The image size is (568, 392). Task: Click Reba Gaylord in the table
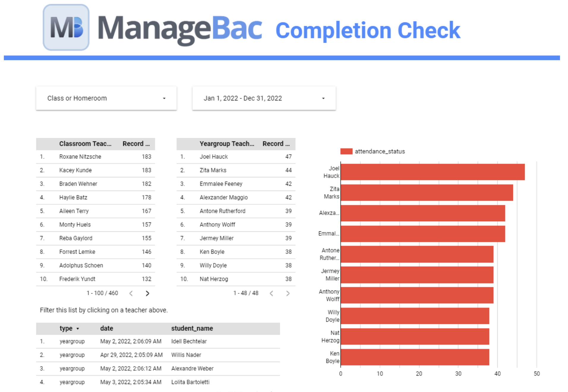click(95, 238)
